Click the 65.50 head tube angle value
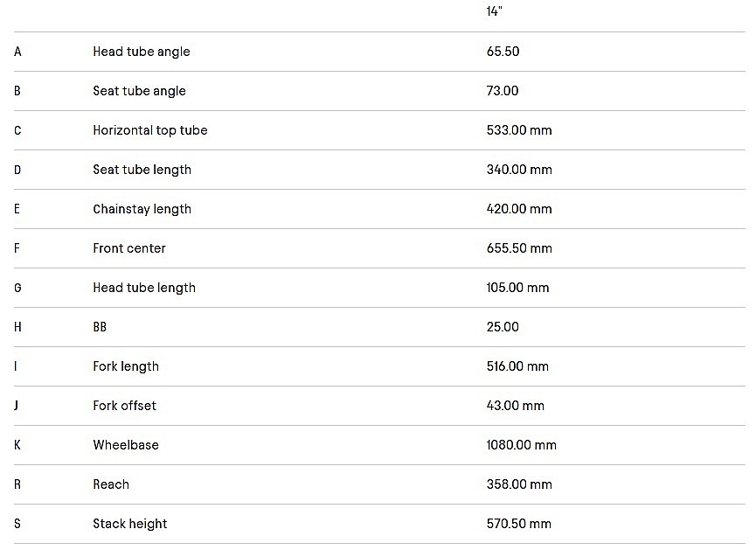The height and width of the screenshot is (557, 756). [x=503, y=52]
